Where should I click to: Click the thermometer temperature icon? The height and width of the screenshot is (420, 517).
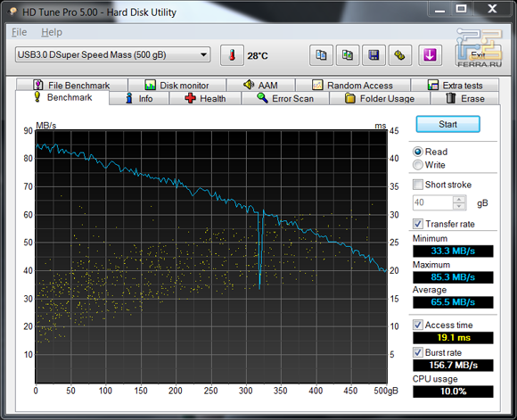pos(232,55)
